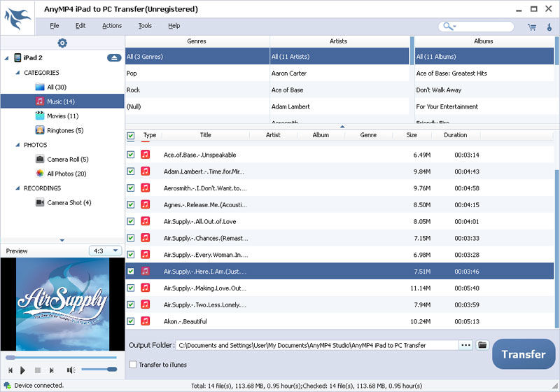Click music icon of Aerosmith row
Viewport: 560px width, 392px height.
coord(145,188)
